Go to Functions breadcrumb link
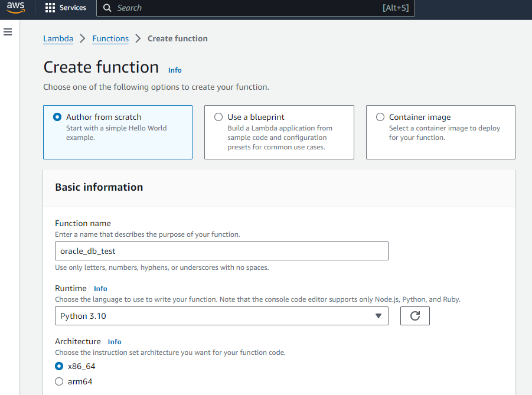This screenshot has height=395, width=532. tap(110, 39)
